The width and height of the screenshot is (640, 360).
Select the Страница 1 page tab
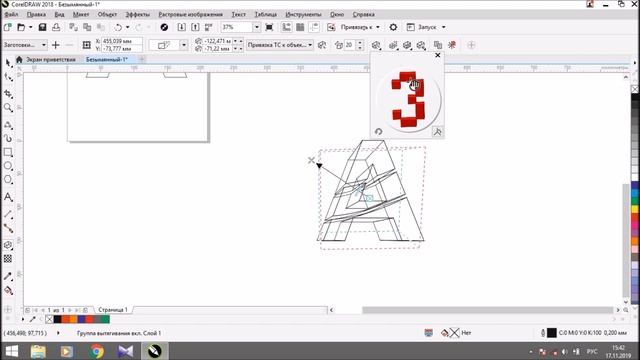(113, 310)
